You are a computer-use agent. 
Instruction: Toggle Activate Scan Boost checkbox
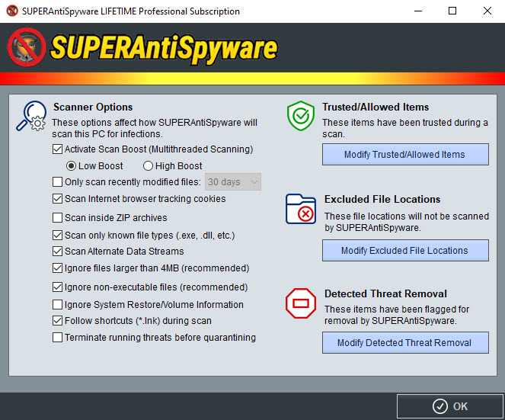click(x=57, y=149)
